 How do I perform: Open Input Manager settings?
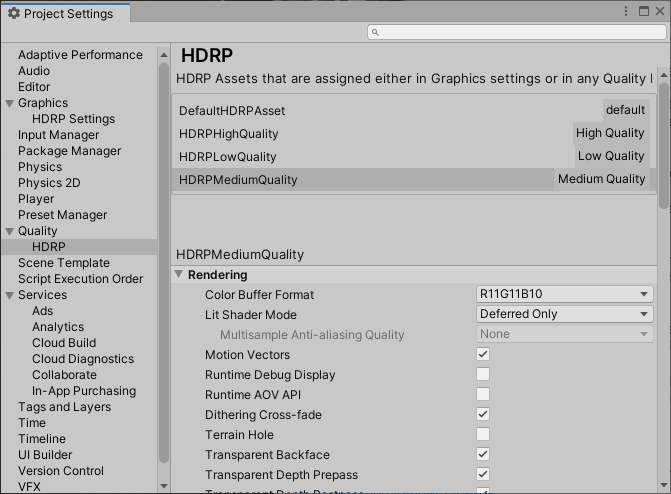tap(58, 135)
